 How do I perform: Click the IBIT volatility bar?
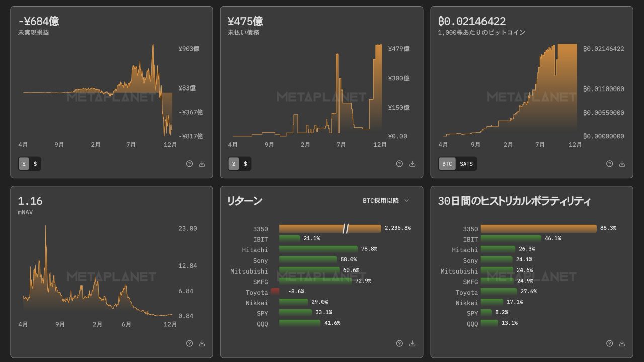pos(511,239)
